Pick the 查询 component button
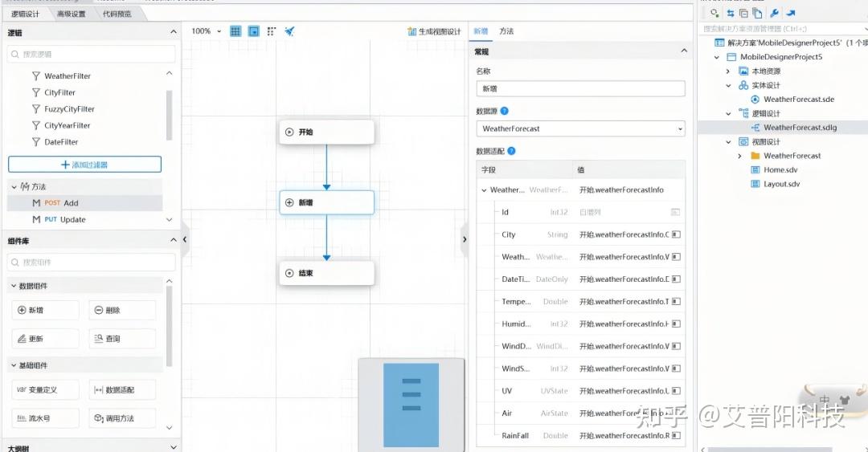Screen dimensions: 868x452 click(122, 339)
